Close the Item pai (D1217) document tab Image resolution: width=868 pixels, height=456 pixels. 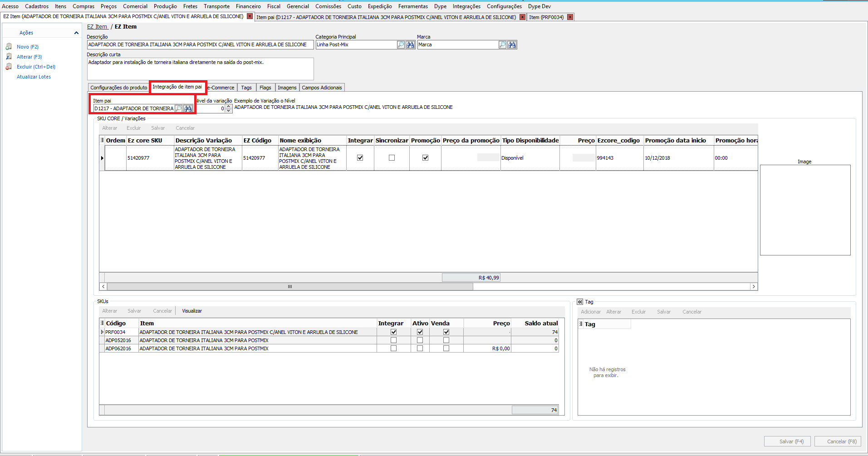coord(522,17)
